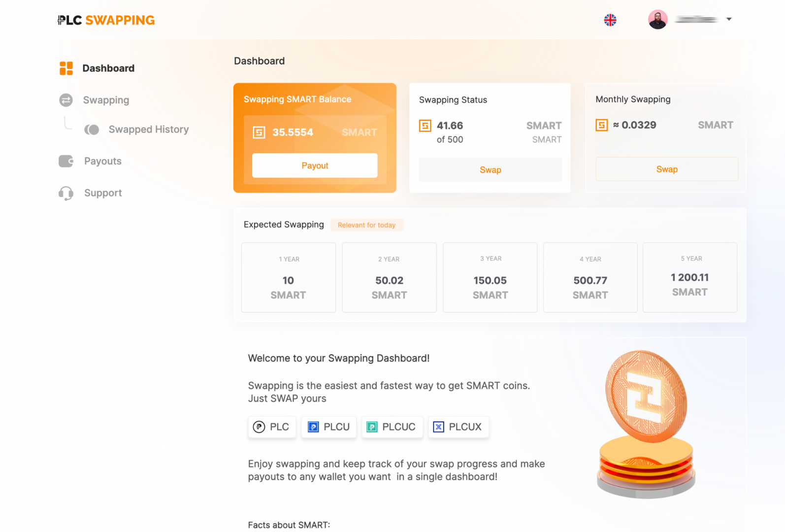Screen dimensions: 785x532
Task: Click the 5 YEAR expected swapping card
Action: point(689,277)
